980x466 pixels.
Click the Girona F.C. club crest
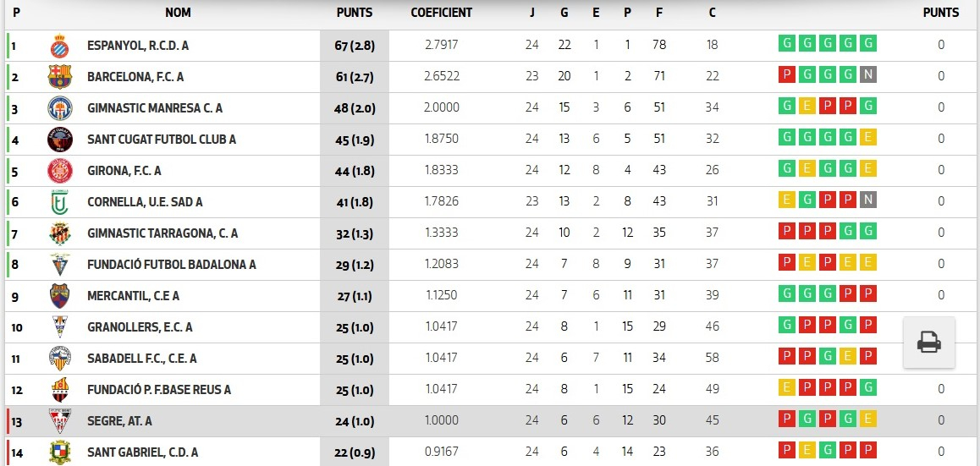click(x=59, y=171)
